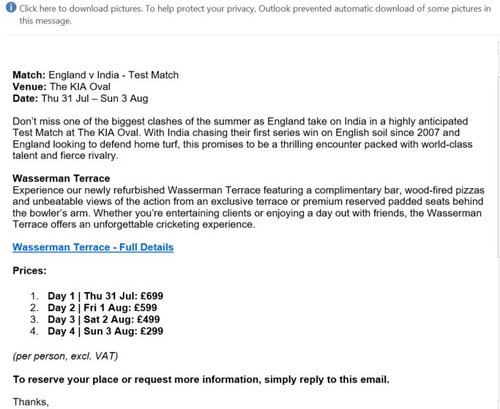The image size is (500, 409).
Task: Click the bold 'Wasserman Terrace' heading
Action: [x=61, y=178]
